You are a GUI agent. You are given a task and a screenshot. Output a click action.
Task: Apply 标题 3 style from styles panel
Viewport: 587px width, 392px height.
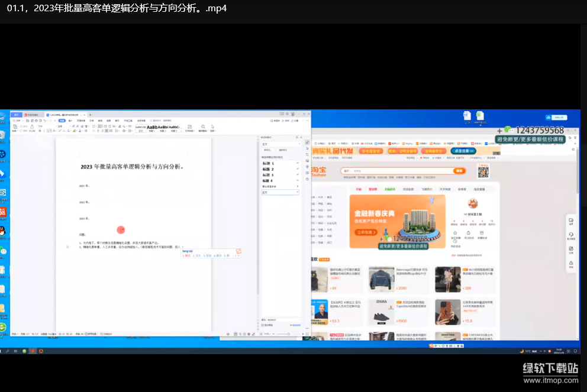[269, 175]
